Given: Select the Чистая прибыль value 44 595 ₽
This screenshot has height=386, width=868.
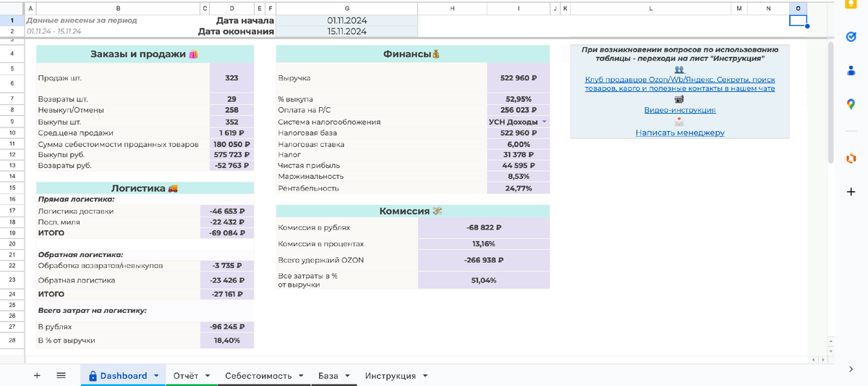Looking at the screenshot, I should click(519, 165).
